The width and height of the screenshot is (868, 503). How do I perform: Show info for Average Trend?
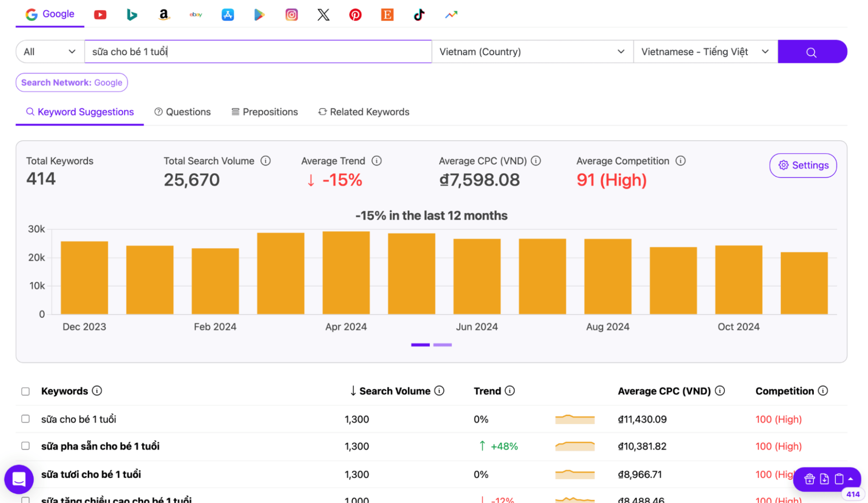[x=377, y=161]
